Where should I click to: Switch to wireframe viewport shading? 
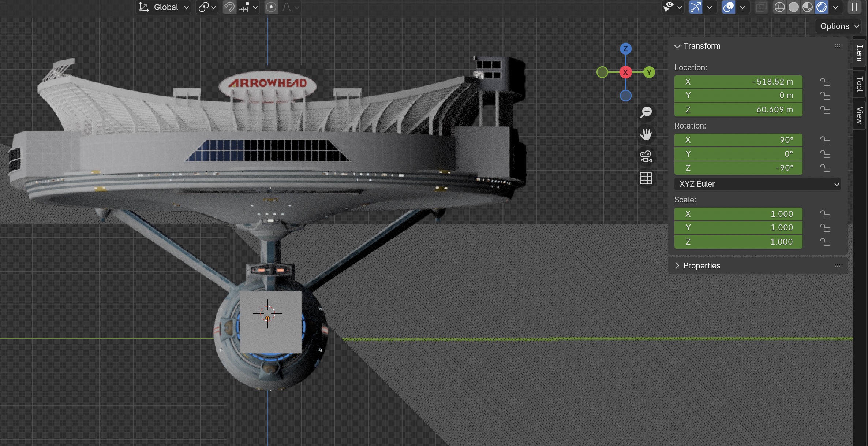pyautogui.click(x=779, y=7)
